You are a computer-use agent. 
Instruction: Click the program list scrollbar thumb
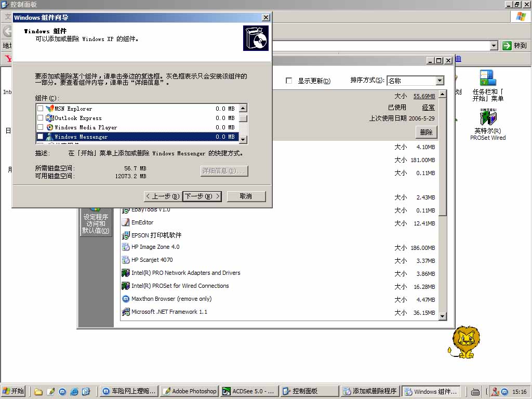(443, 156)
